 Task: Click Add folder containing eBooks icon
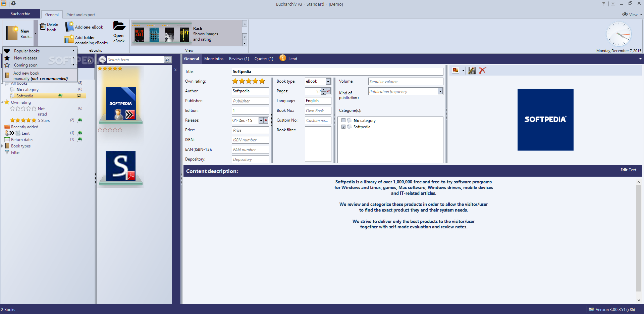tap(69, 39)
